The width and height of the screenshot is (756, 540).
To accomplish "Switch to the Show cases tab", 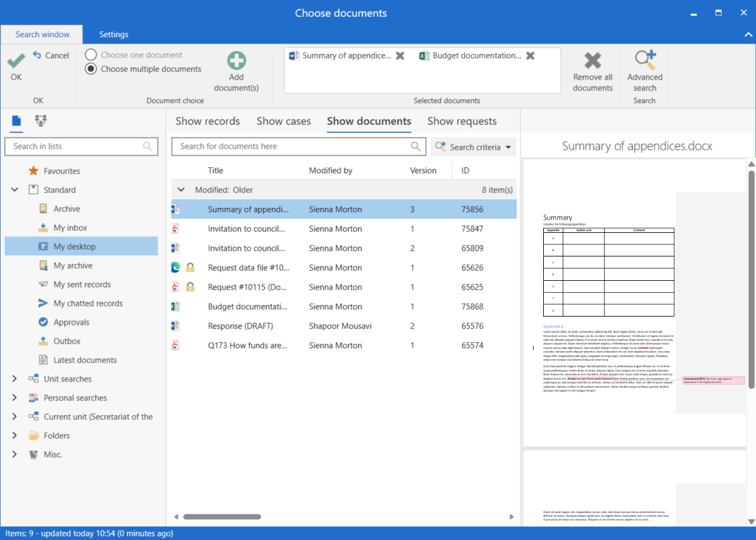I will (x=284, y=121).
